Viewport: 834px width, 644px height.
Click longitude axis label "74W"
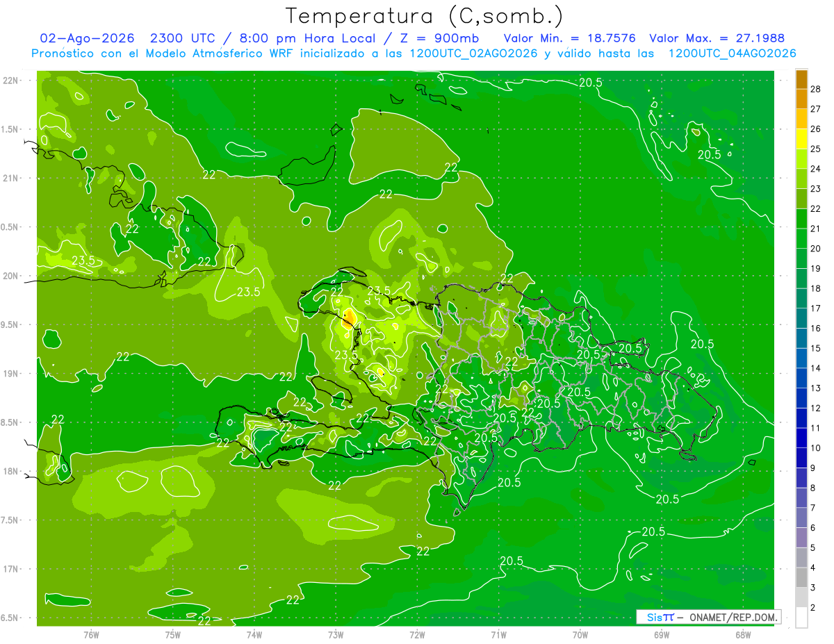coord(254,635)
